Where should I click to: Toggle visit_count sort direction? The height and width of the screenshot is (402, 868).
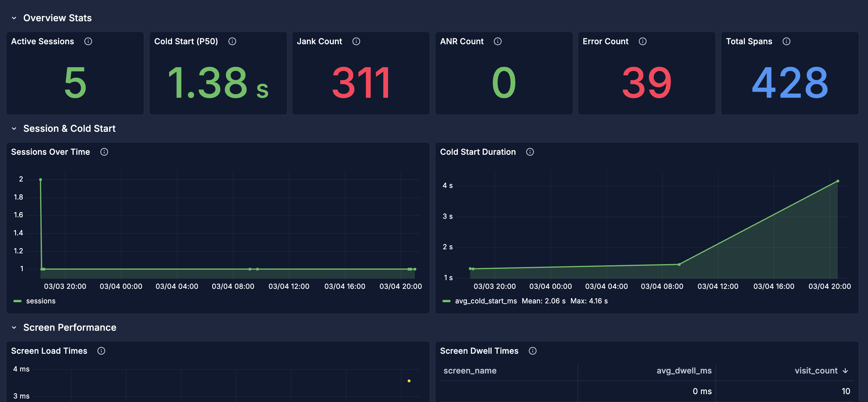(820, 370)
